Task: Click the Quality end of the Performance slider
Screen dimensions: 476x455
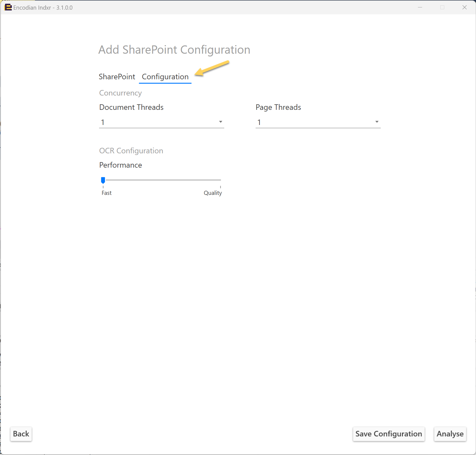Action: click(x=220, y=180)
